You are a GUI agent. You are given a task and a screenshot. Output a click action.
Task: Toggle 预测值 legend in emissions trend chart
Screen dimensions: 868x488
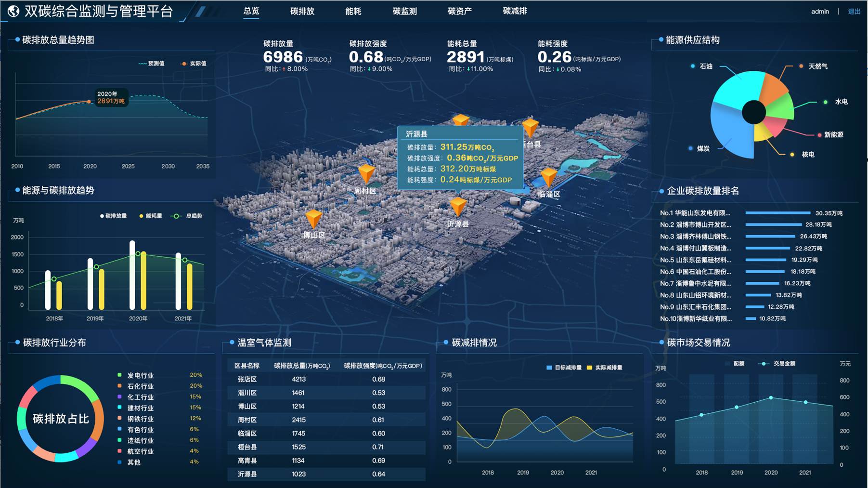point(151,64)
